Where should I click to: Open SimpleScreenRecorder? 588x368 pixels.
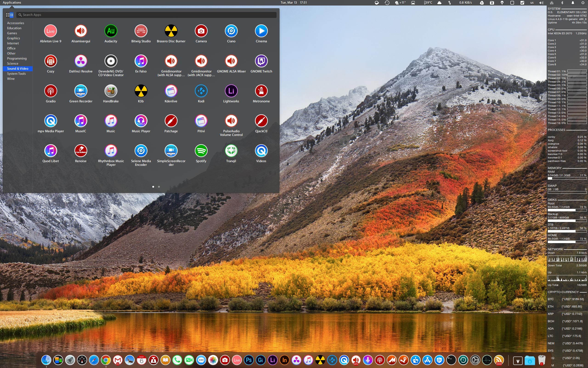[171, 155]
